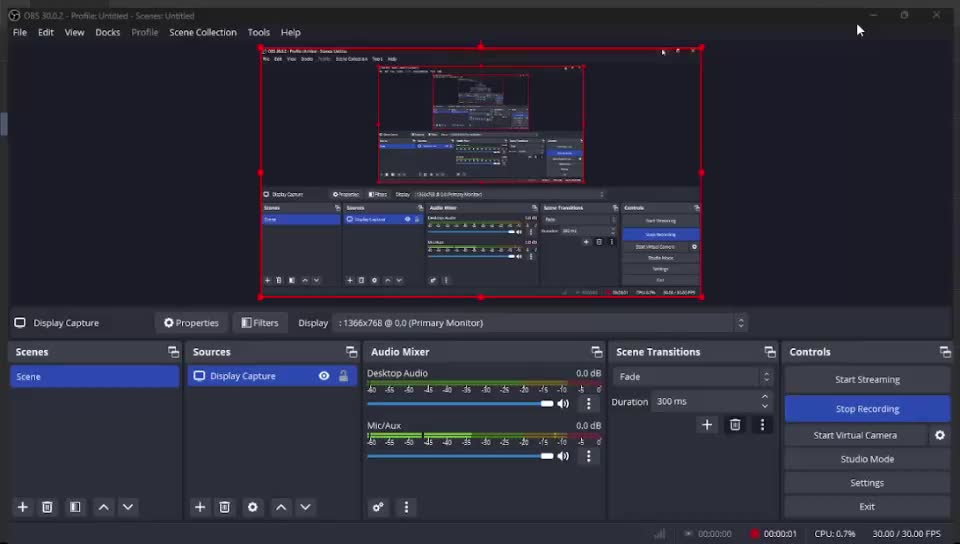Delete the scene transition trash icon
960x544 pixels.
coord(735,424)
